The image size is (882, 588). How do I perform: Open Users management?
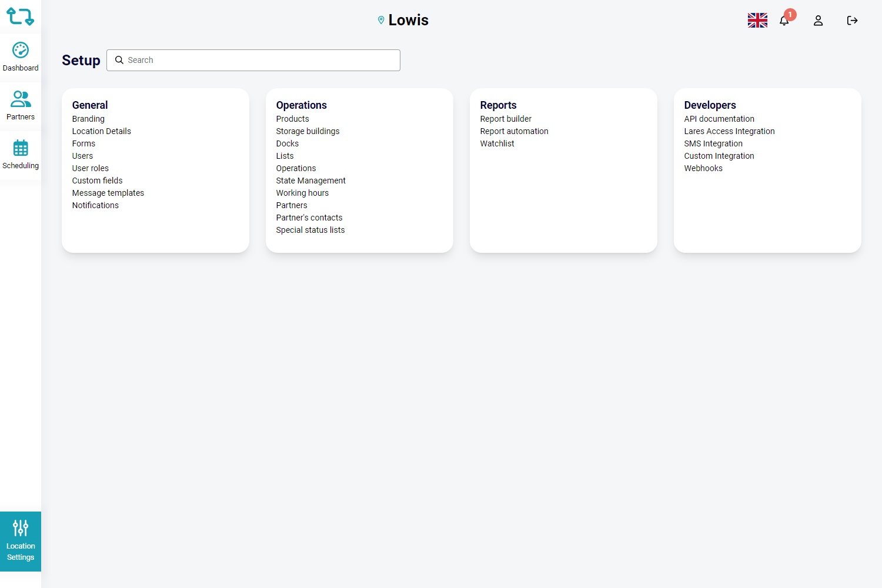point(82,156)
